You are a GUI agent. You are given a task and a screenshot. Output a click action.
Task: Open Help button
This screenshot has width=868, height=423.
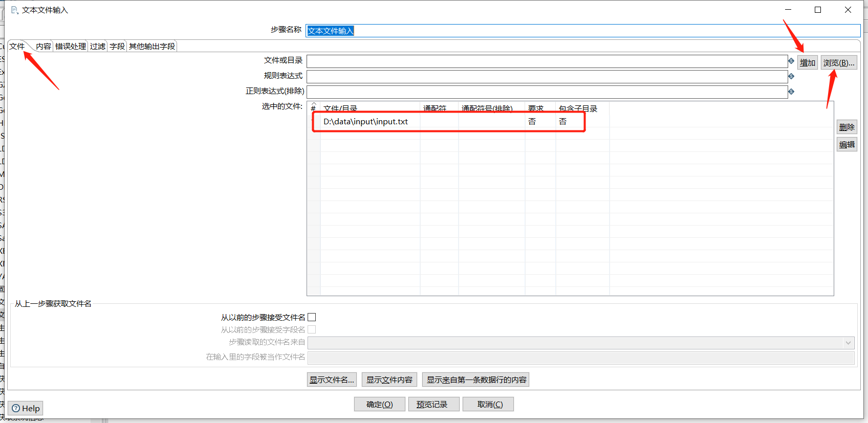coord(26,408)
